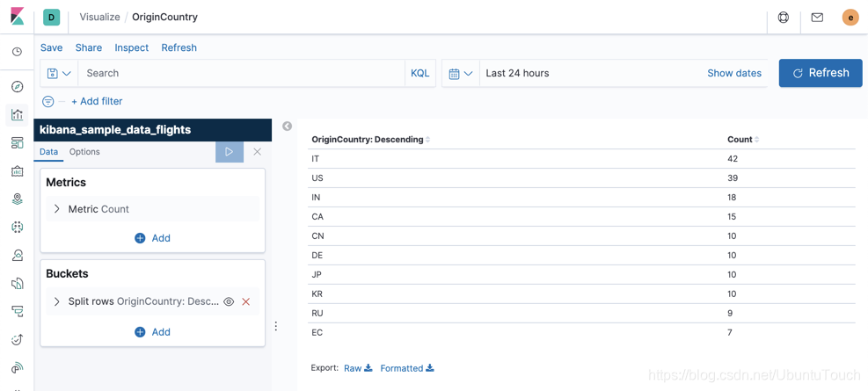Click count value 42
Screen dimensions: 868x391
click(733, 159)
